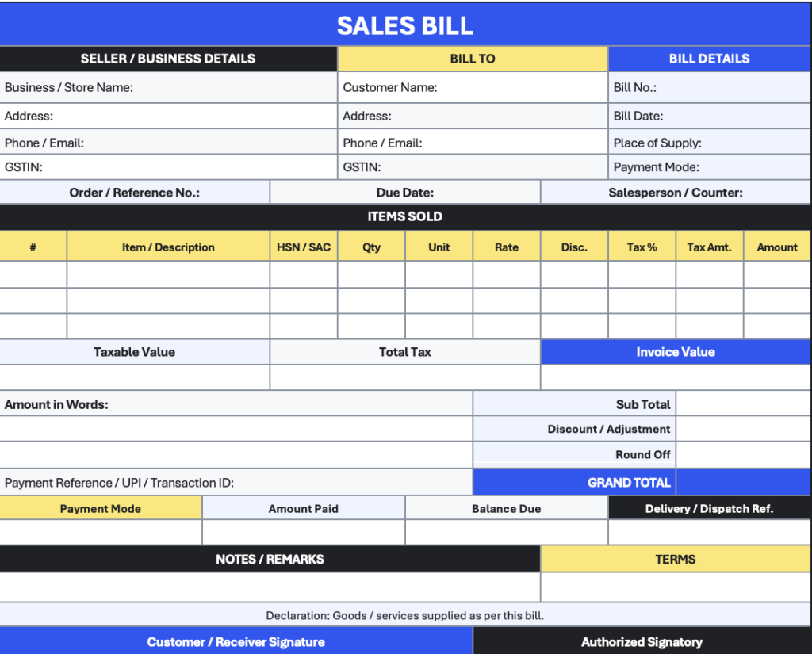Click the Payment Reference / UPI / Transaction ID cell
Image resolution: width=812 pixels, height=654 pixels.
click(x=236, y=482)
